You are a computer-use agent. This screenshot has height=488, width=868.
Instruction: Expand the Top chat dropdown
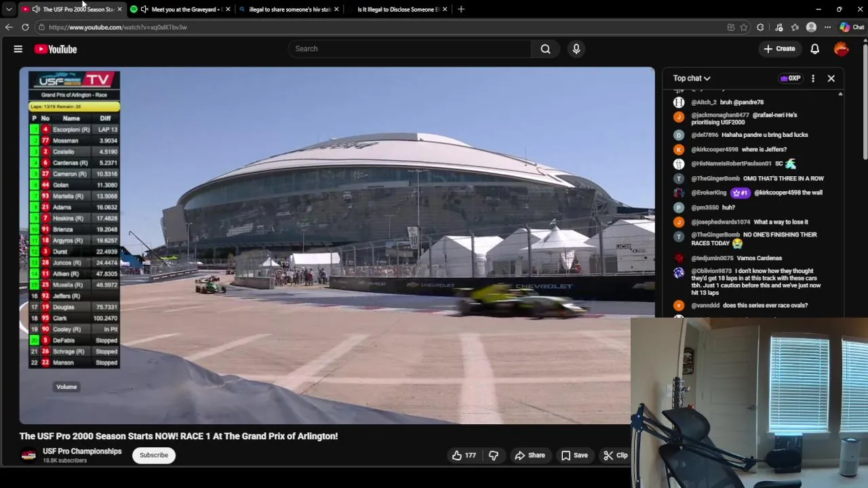tap(692, 78)
